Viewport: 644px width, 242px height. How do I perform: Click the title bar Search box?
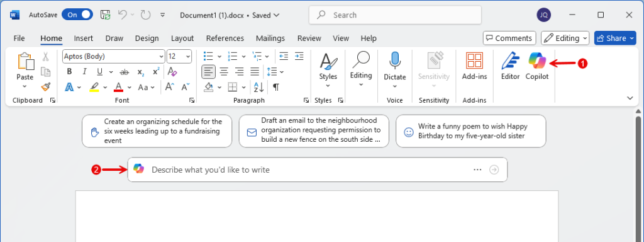coord(395,15)
